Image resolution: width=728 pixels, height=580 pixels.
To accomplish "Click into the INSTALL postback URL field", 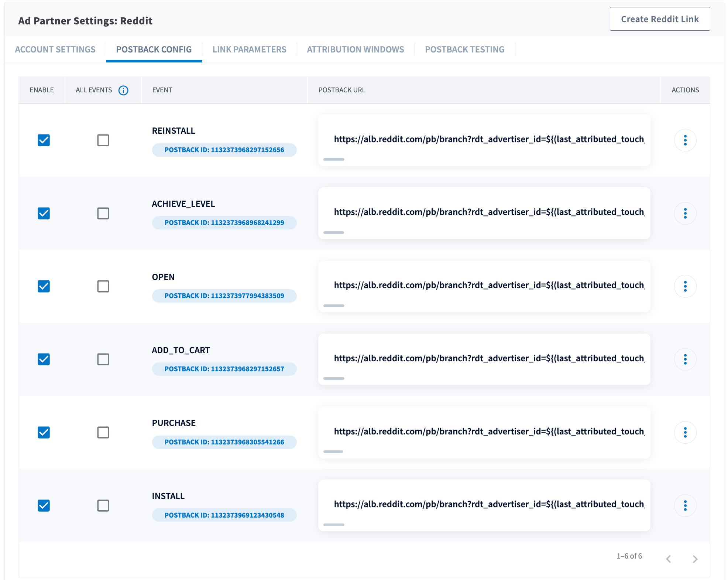I will click(x=484, y=504).
